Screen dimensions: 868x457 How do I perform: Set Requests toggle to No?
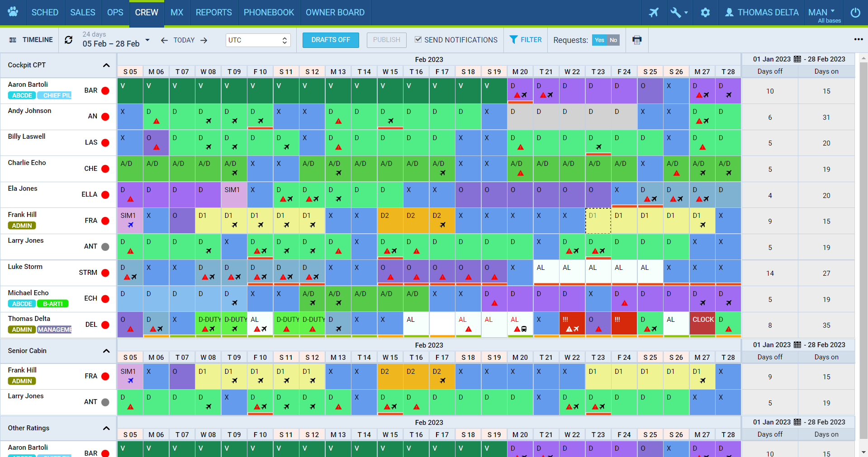tap(613, 40)
